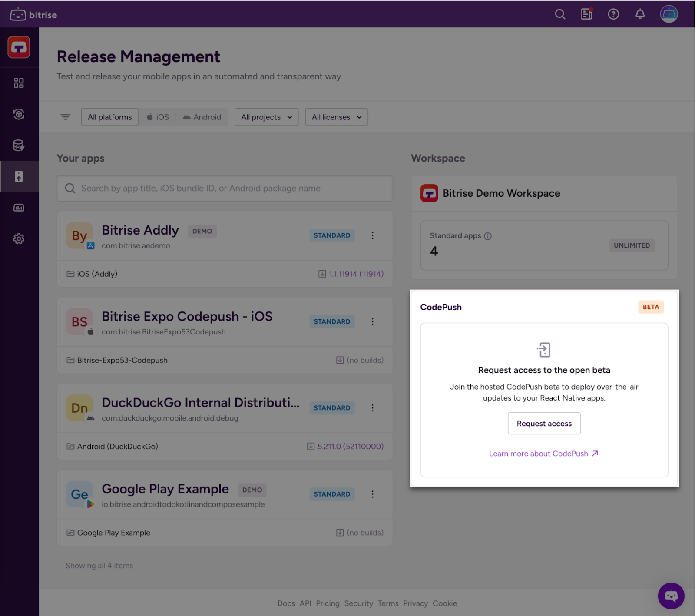The width and height of the screenshot is (695, 616).
Task: Open the Pricing footer link
Action: (x=328, y=603)
